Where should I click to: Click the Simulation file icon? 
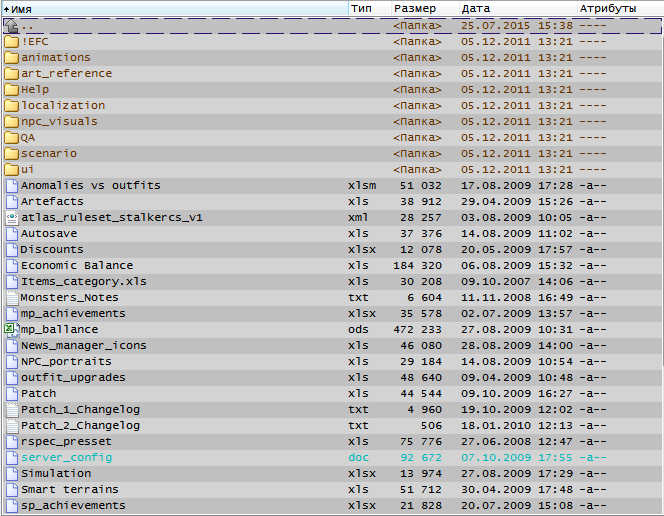12,474
